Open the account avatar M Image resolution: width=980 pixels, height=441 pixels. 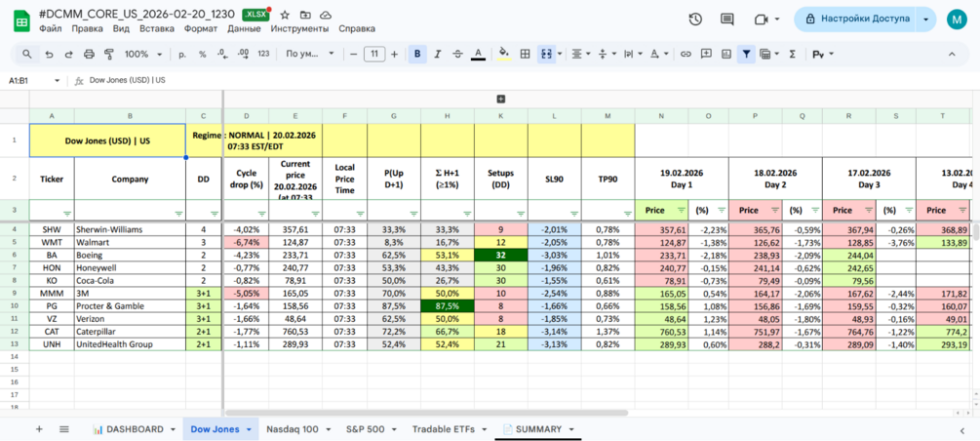(x=957, y=20)
